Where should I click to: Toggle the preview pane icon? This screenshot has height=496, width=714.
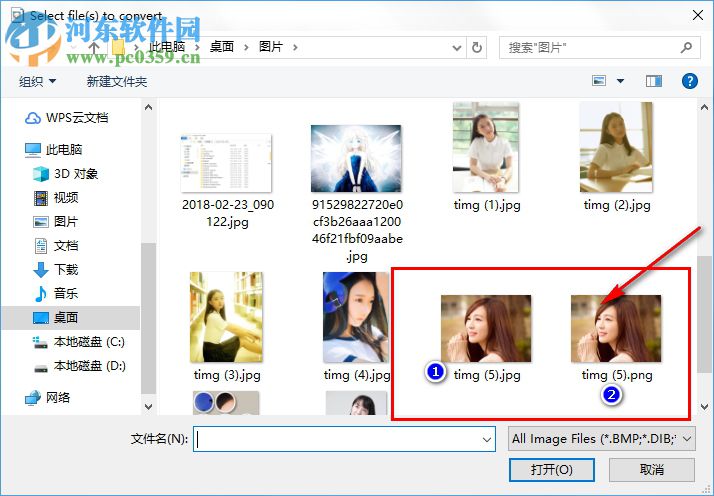click(x=654, y=81)
